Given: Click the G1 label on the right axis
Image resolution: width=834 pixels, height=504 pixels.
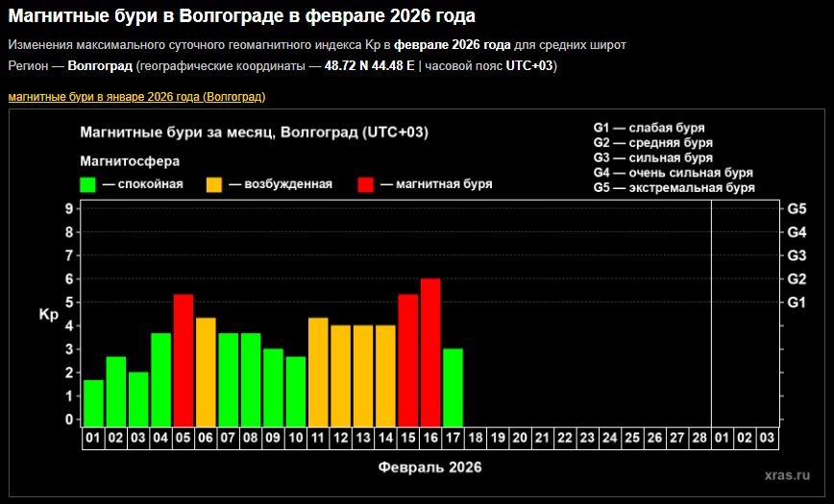Looking at the screenshot, I should pyautogui.click(x=797, y=302).
